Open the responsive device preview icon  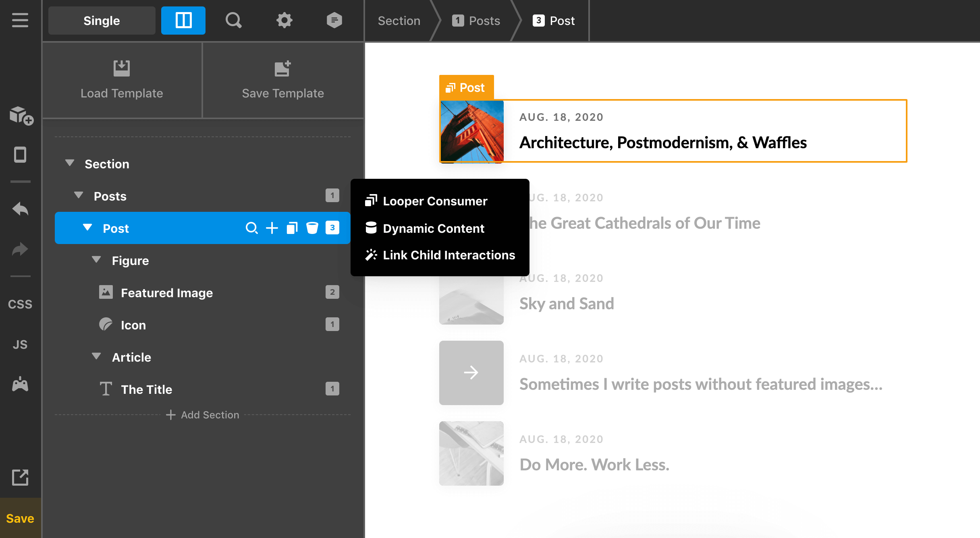(20, 155)
